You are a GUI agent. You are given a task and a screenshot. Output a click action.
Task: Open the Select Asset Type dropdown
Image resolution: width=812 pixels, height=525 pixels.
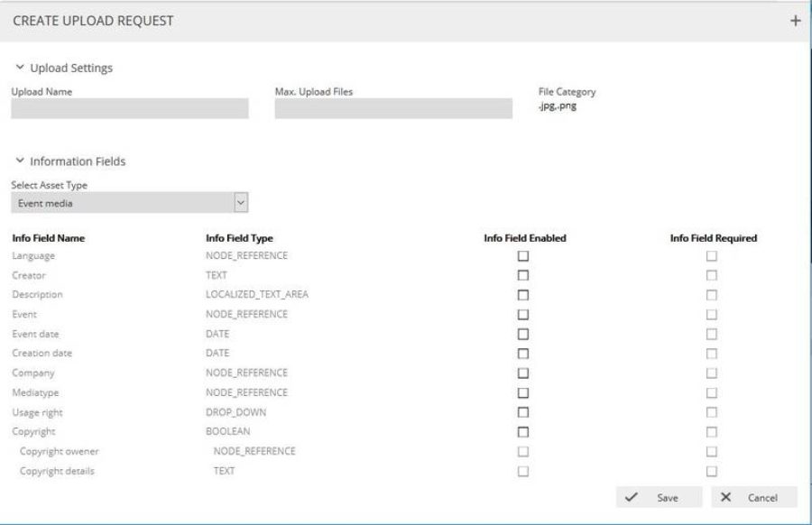129,202
